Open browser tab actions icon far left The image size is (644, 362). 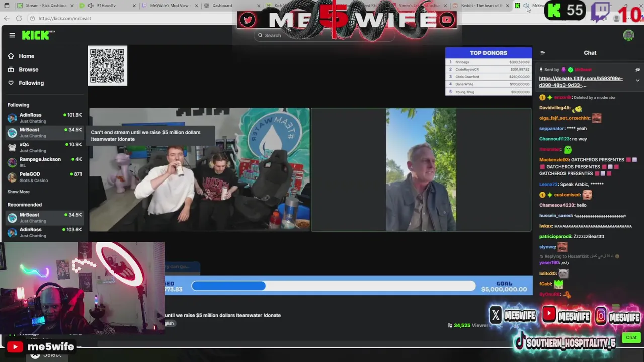point(6,6)
